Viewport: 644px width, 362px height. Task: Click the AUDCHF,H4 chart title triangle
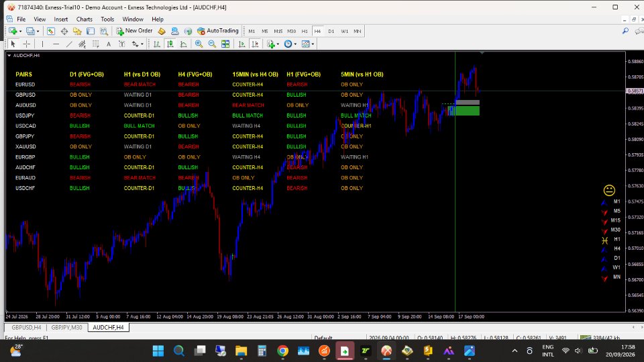[9, 55]
